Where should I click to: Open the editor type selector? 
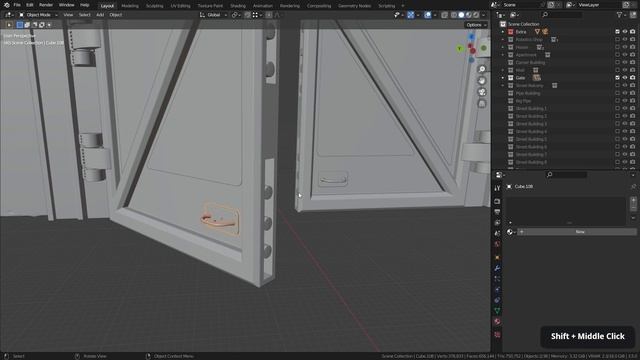coord(8,15)
